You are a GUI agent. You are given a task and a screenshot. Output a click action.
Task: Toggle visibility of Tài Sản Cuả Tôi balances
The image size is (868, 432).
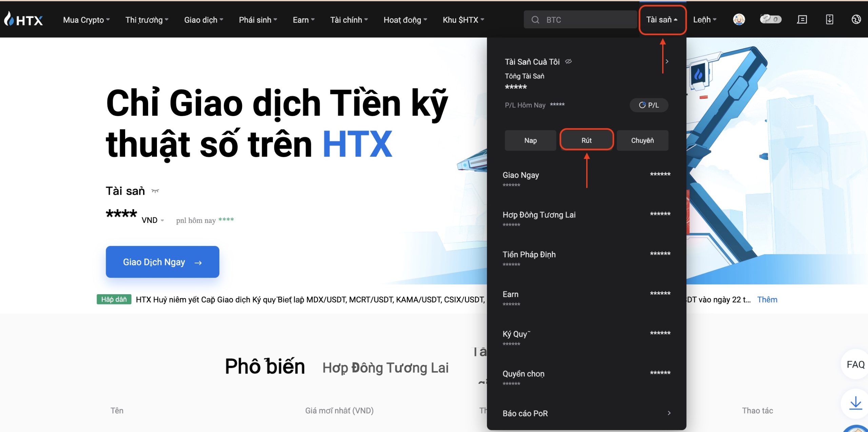click(568, 61)
